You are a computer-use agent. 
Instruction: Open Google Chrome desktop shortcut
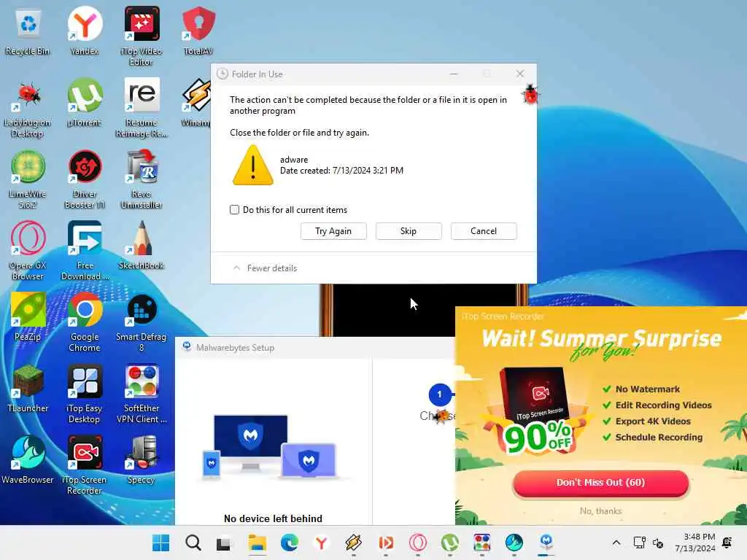click(x=85, y=322)
